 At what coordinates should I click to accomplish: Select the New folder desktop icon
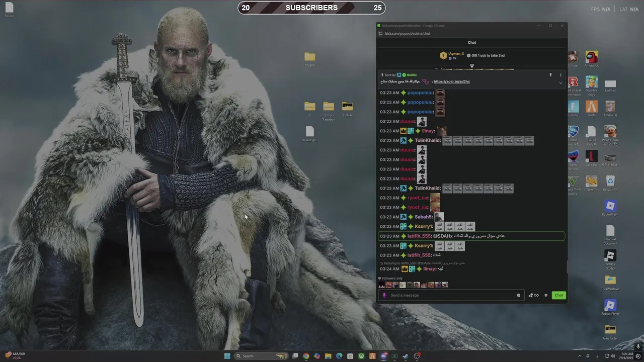click(x=610, y=332)
